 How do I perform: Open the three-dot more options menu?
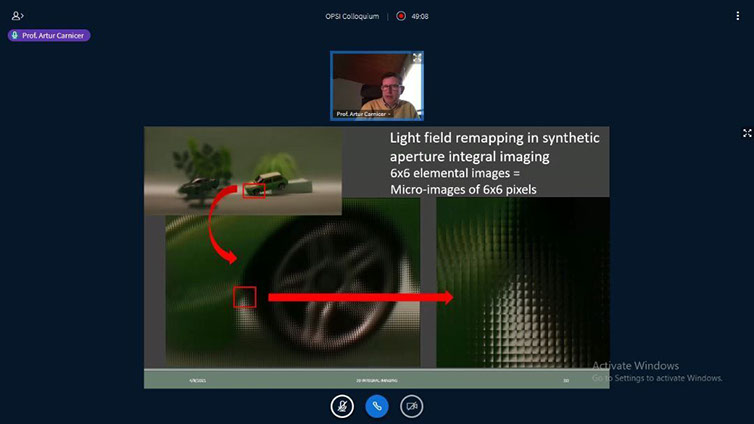pyautogui.click(x=737, y=16)
